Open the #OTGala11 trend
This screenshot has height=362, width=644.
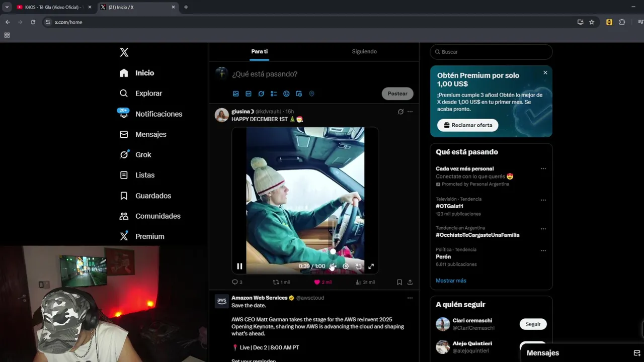449,206
